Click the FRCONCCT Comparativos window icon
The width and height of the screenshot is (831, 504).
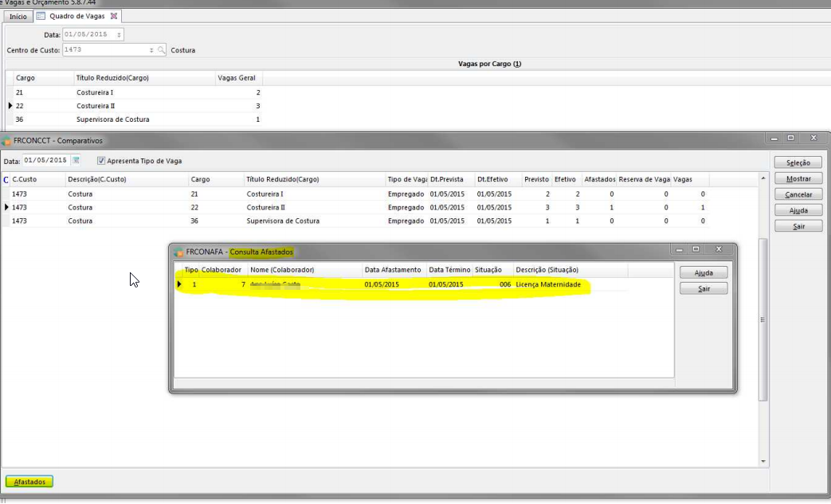point(7,140)
